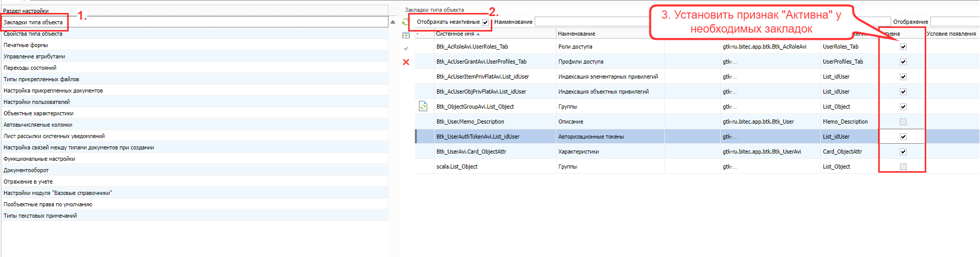Uncheck Active for the Btk_AcRoleAvi.UserRoles_Tab row
This screenshot has width=980, height=257.
point(903,47)
